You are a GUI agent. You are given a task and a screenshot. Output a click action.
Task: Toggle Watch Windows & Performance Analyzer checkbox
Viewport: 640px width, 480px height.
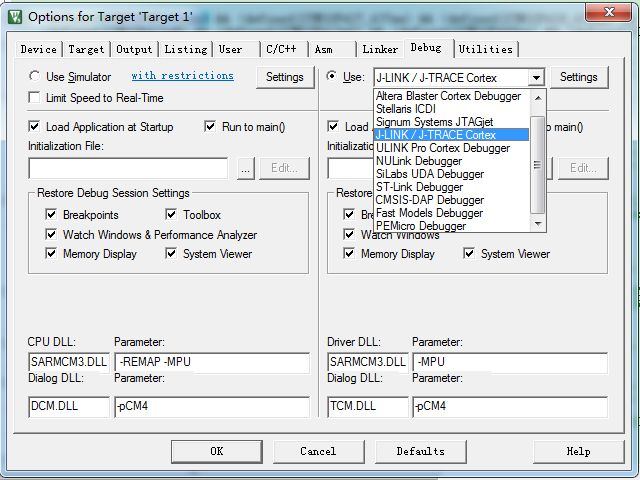[x=51, y=234]
